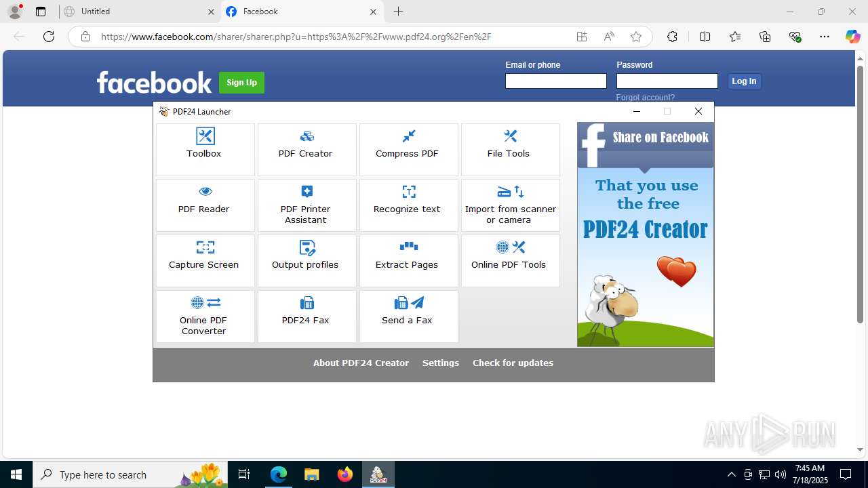Focus the Facebook Password field
Viewport: 868px width, 488px height.
(x=667, y=81)
